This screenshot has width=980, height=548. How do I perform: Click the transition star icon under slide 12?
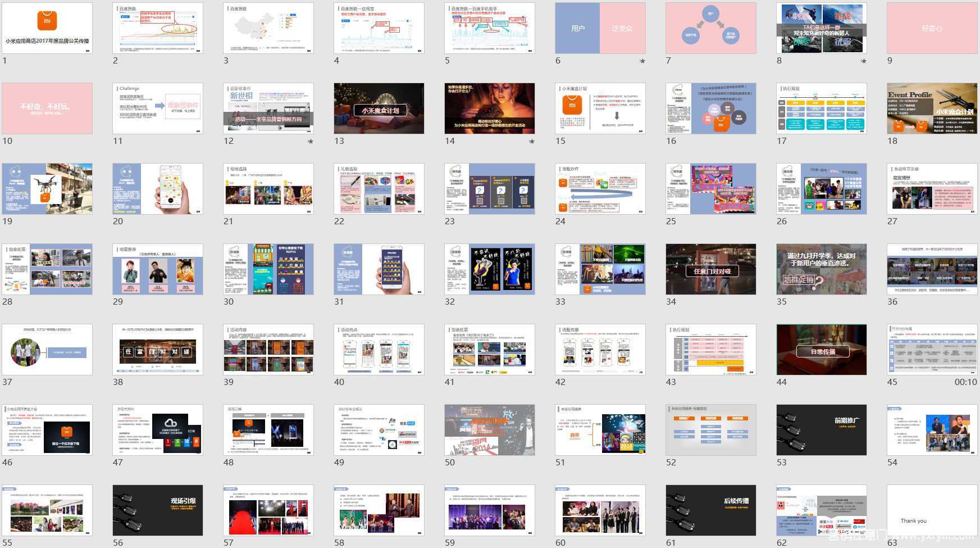(x=311, y=141)
